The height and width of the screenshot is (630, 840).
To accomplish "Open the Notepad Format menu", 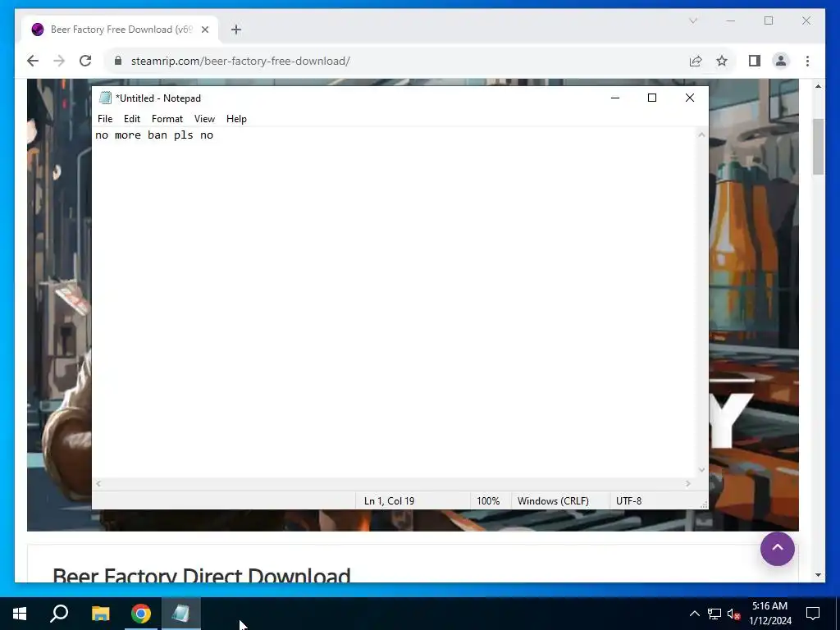I will [167, 119].
